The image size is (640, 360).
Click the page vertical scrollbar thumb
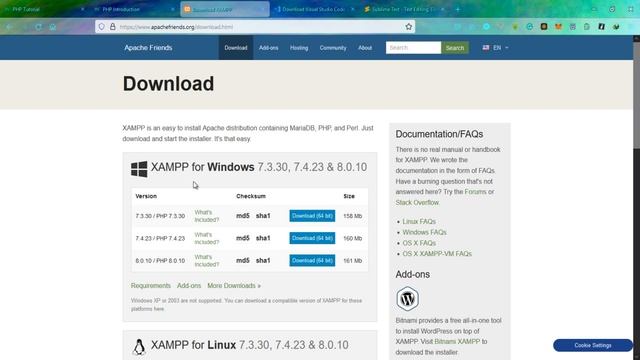click(636, 94)
